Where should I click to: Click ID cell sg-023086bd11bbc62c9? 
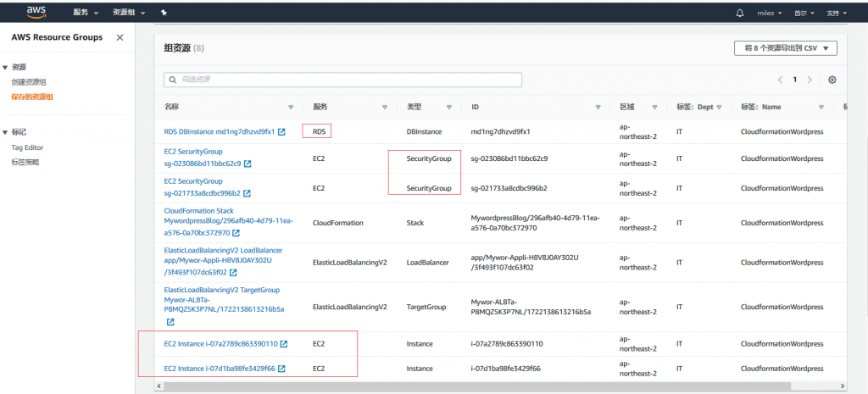click(509, 158)
